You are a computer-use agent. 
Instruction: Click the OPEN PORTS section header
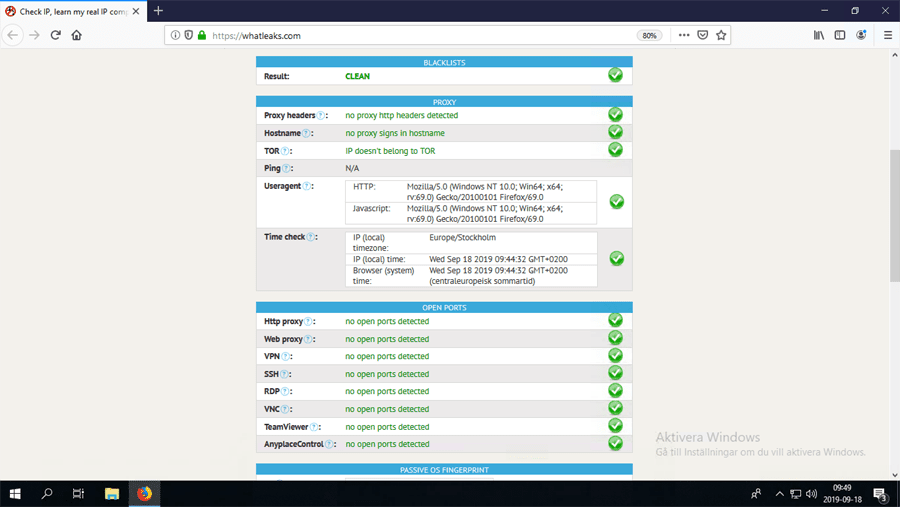point(444,307)
